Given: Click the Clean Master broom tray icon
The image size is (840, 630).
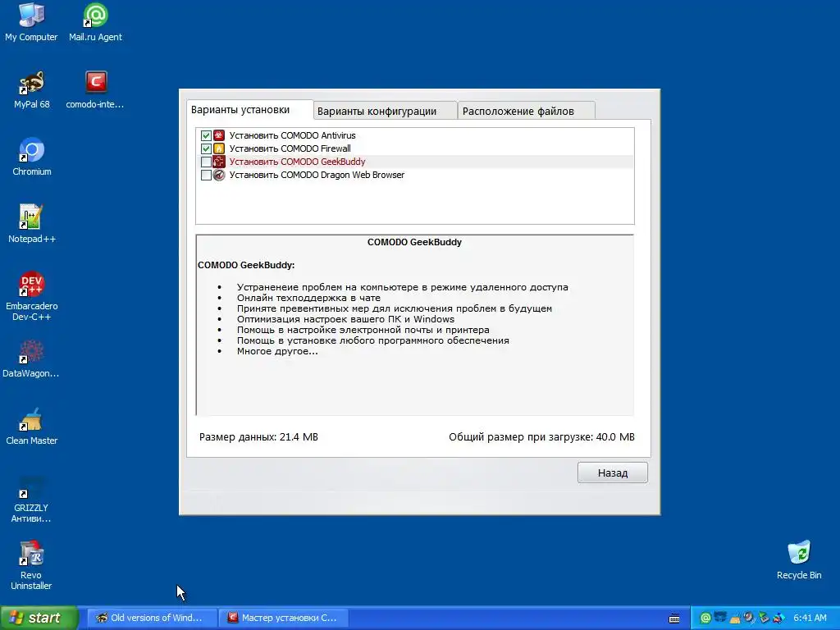Looking at the screenshot, I should coord(735,619).
